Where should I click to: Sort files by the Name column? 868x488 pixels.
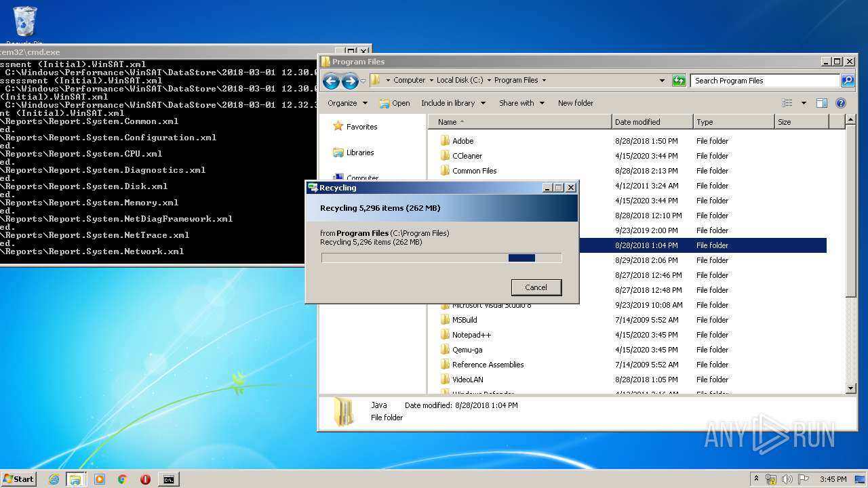coord(519,122)
